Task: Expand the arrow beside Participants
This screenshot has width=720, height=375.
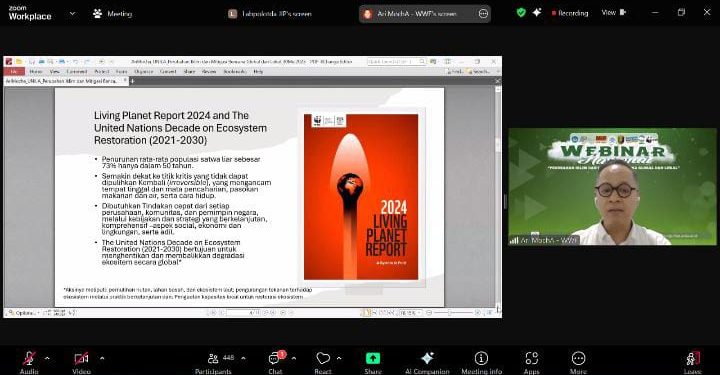Action: (x=243, y=358)
